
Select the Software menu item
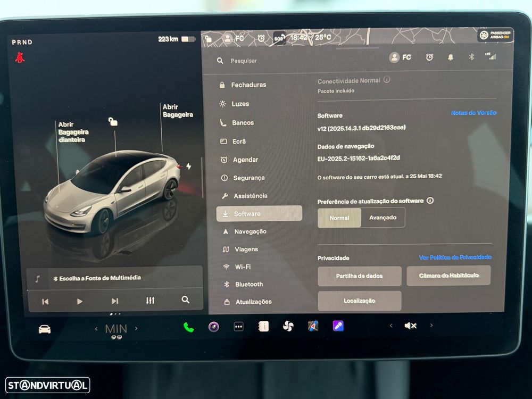pos(259,213)
